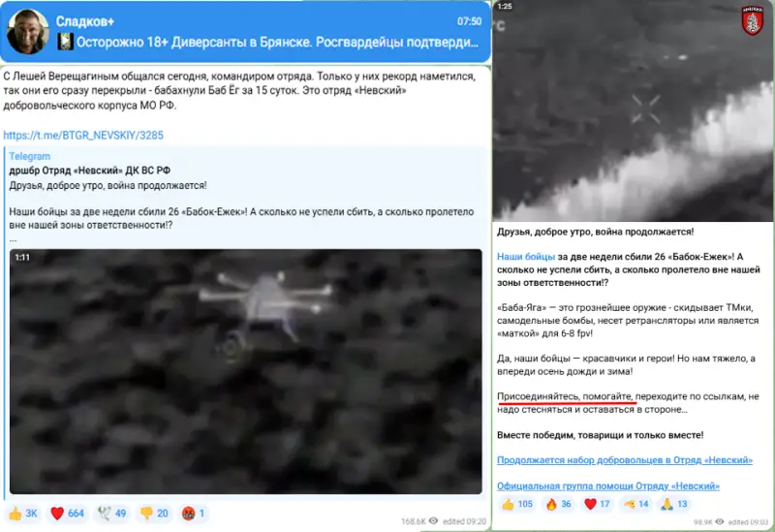Click the fire reaction showing 36
Image resolution: width=775 pixels, height=532 pixels.
coord(559,504)
